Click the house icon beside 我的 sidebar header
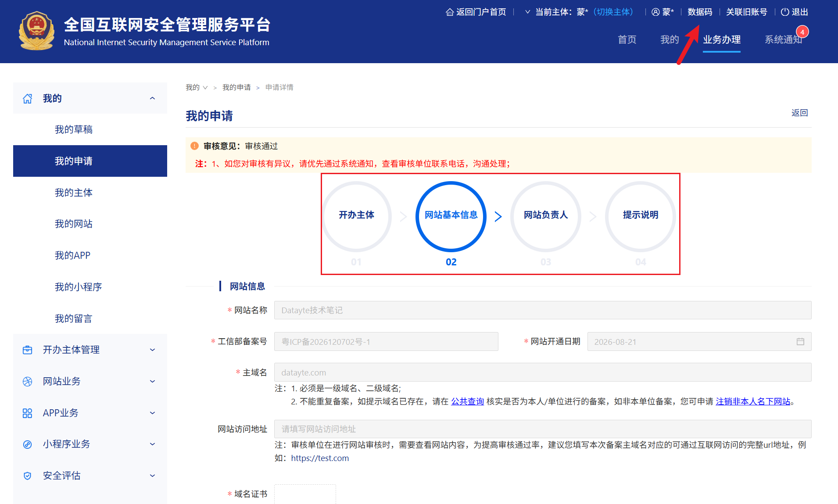The height and width of the screenshot is (504, 838). [27, 99]
